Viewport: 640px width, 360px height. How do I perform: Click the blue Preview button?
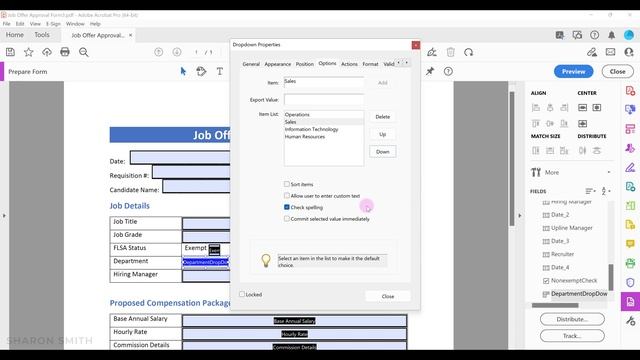[x=573, y=71]
